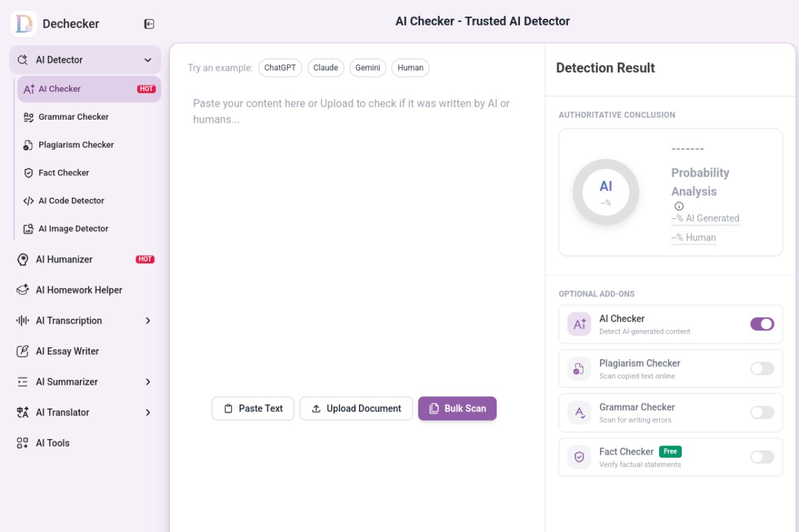Click the AI Homework Helper graduation cap icon

(x=22, y=290)
